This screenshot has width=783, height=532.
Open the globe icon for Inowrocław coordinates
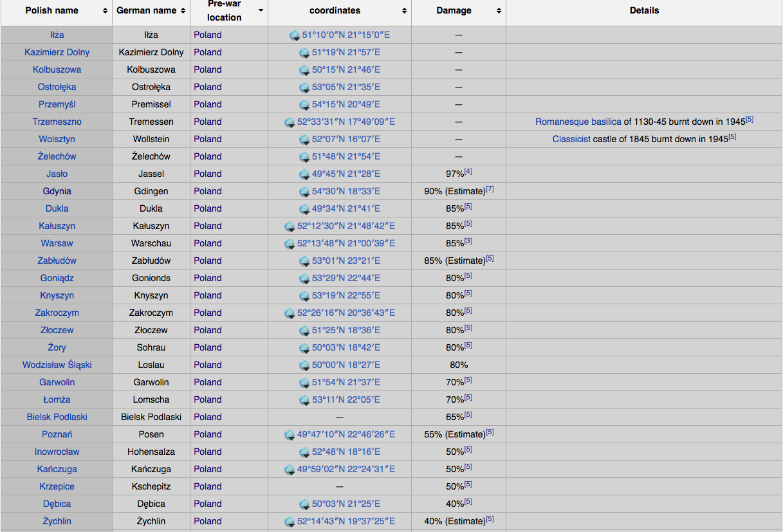[304, 452]
